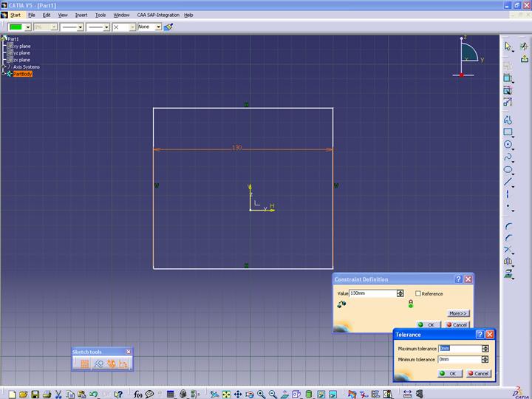Open the None layer dropdown
This screenshot has width=532, height=399.
(158, 27)
